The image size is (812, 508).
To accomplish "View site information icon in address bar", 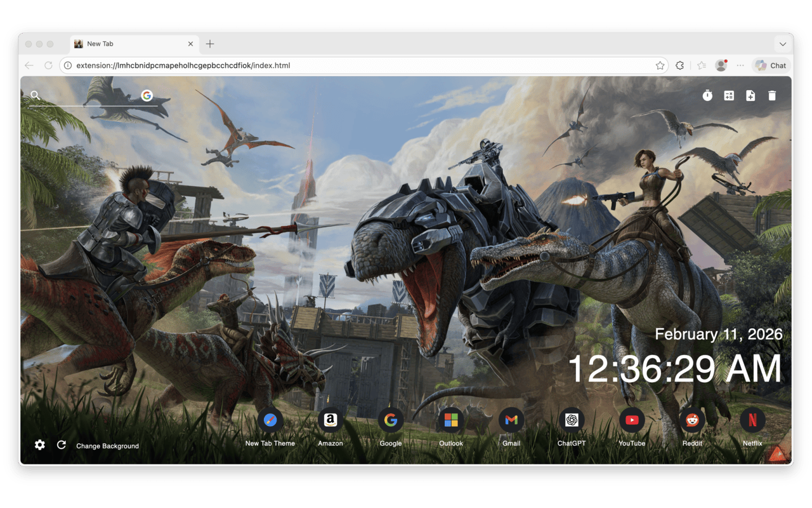I will [68, 65].
